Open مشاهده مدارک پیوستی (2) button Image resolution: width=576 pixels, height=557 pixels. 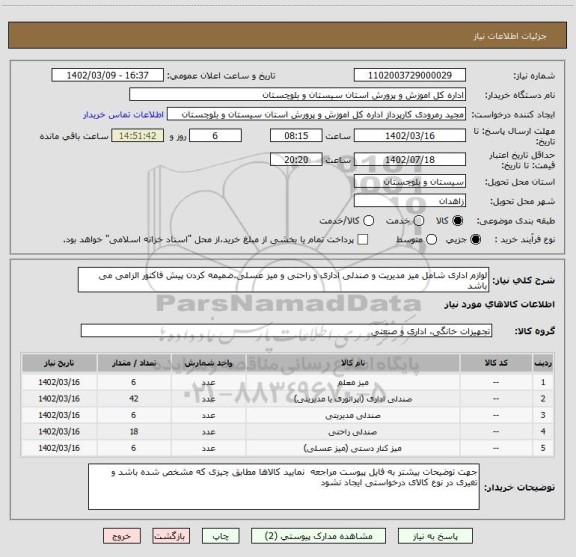click(318, 536)
